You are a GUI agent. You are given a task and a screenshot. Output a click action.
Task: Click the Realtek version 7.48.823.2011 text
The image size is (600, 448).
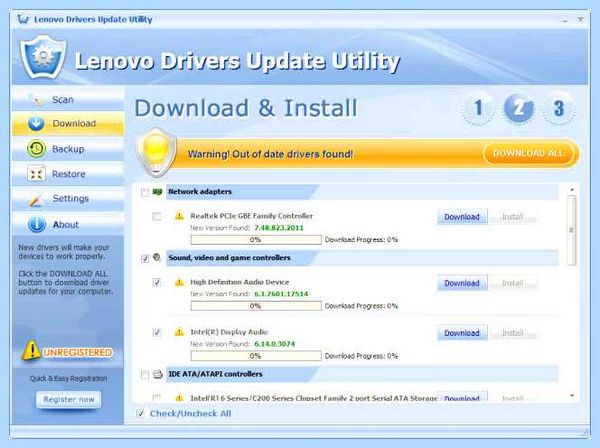click(279, 228)
